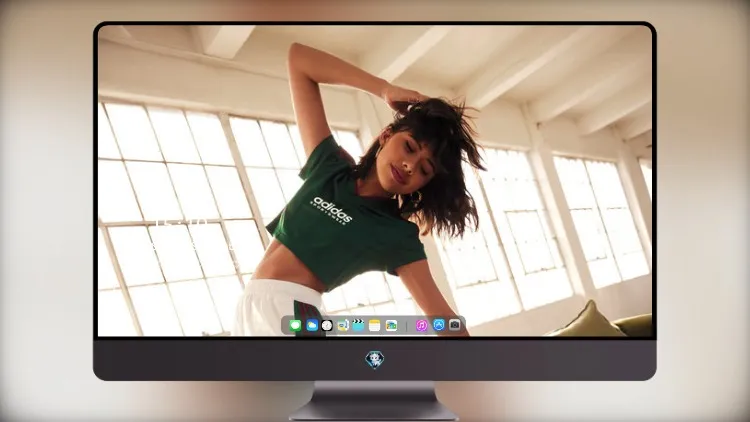
Task: Open the blue App Store icon in the dock
Action: coord(439,325)
